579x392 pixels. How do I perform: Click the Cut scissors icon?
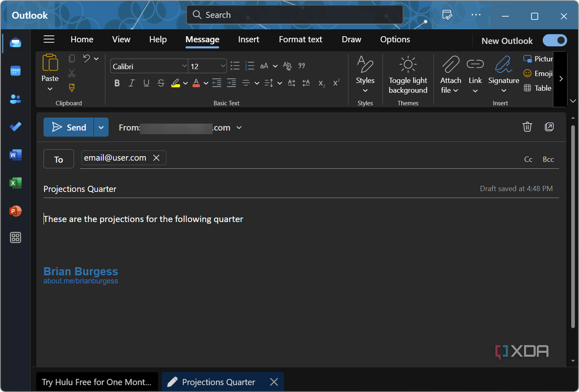72,73
